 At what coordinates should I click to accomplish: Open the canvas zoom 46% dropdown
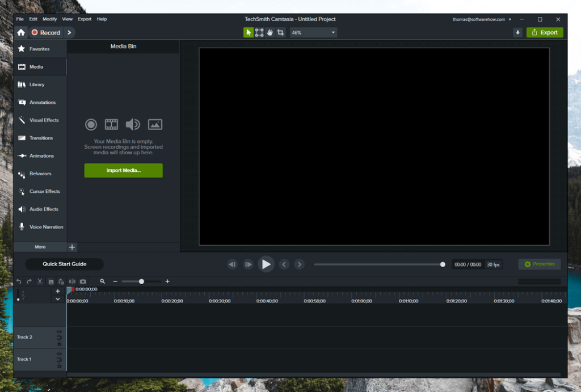click(313, 32)
